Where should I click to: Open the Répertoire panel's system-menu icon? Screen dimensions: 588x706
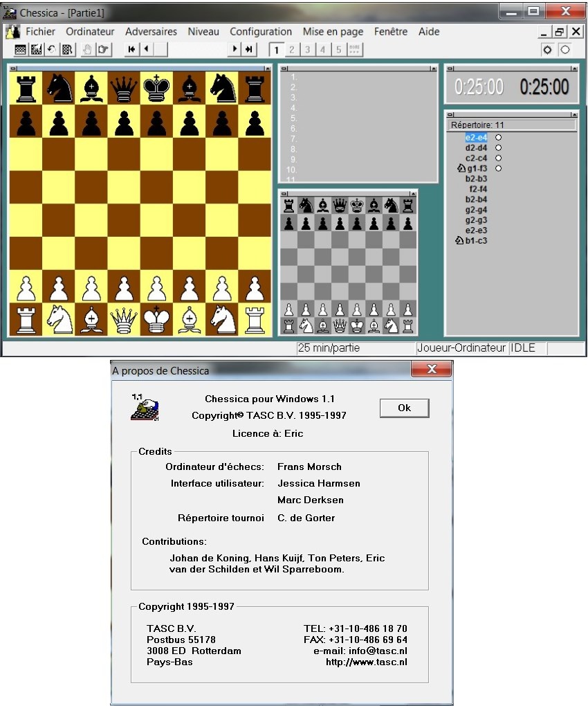(450, 114)
